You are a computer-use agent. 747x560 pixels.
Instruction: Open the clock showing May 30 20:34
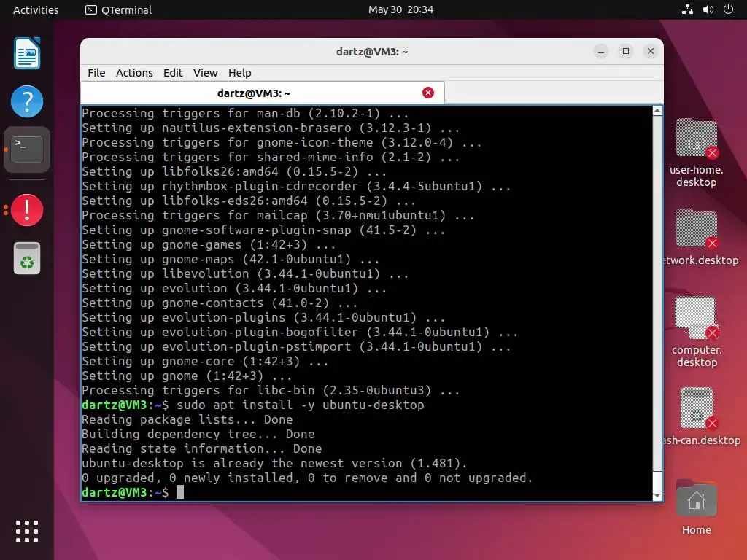(400, 9)
